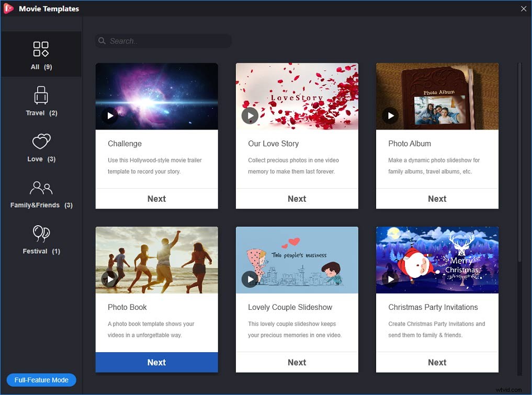The height and width of the screenshot is (395, 532).
Task: Close the Movie Templates window
Action: 524,8
